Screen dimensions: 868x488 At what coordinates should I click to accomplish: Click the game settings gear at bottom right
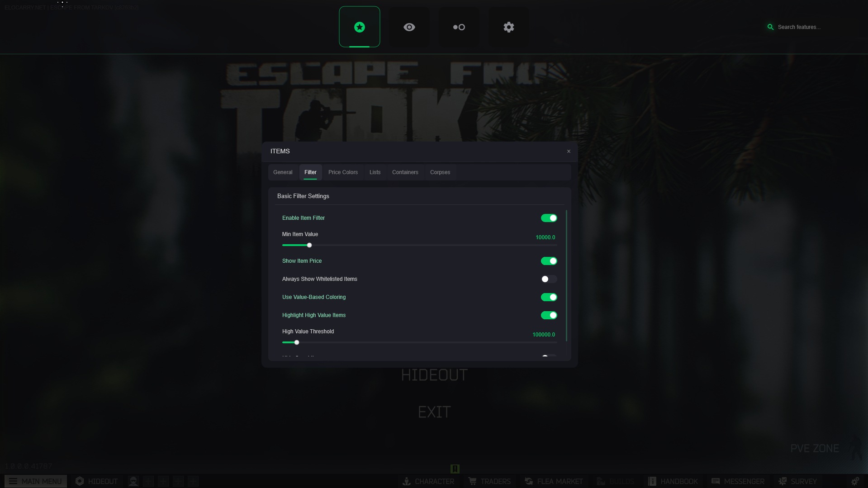tap(854, 481)
